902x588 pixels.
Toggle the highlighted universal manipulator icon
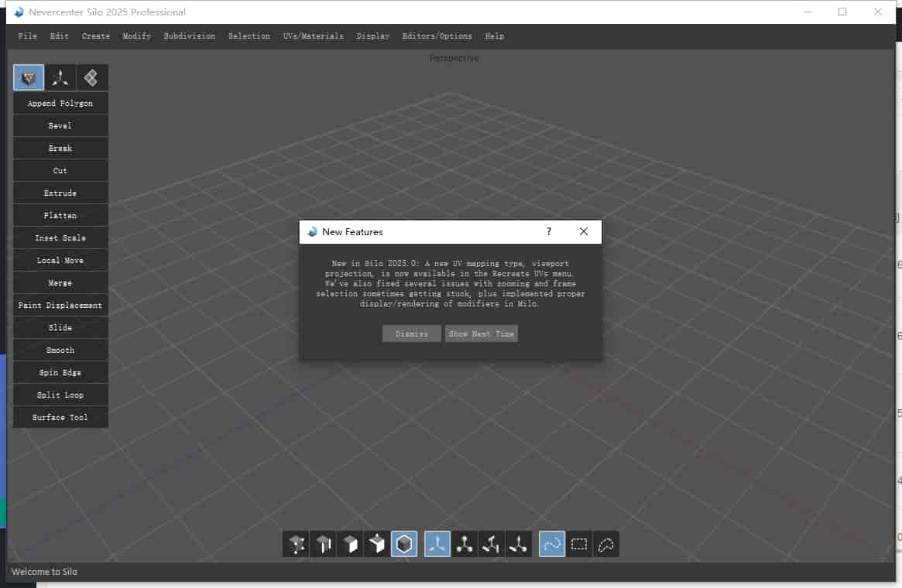437,545
